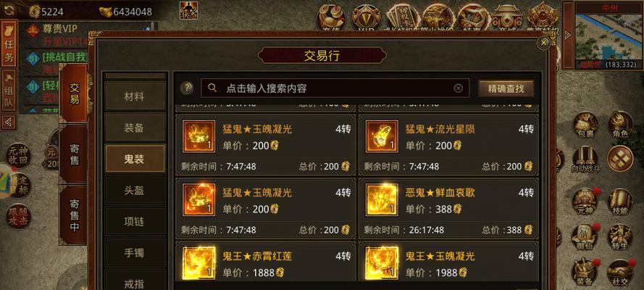
Task: Toggle the 元神收回 recall button
Action: [18, 155]
